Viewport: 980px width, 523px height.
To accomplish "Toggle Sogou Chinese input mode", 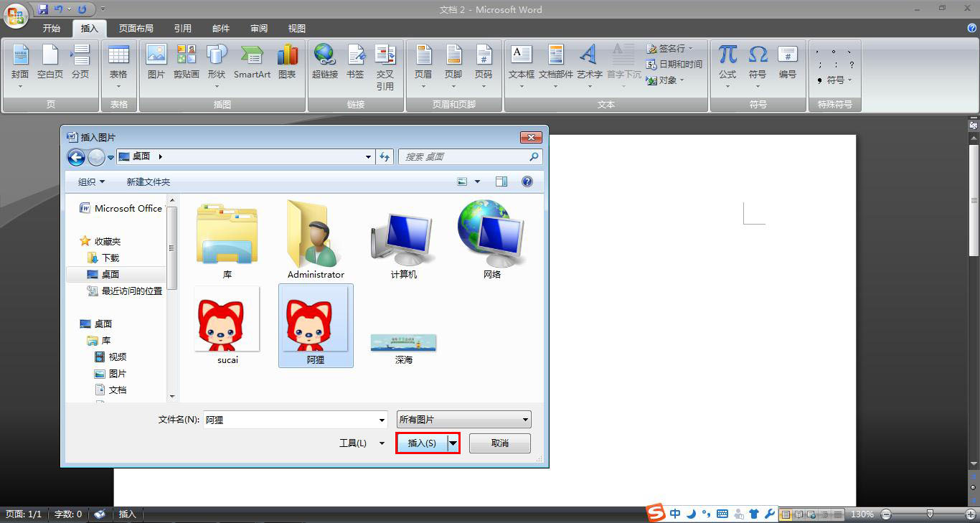I will [675, 514].
